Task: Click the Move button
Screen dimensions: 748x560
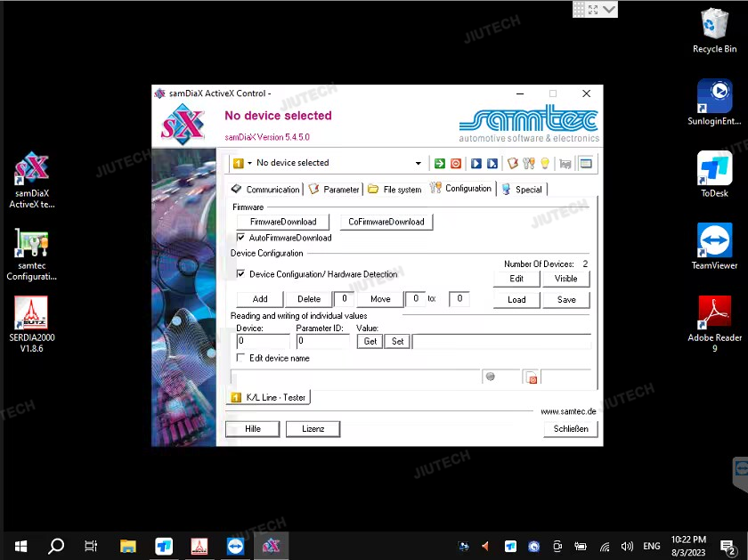Action: (380, 299)
